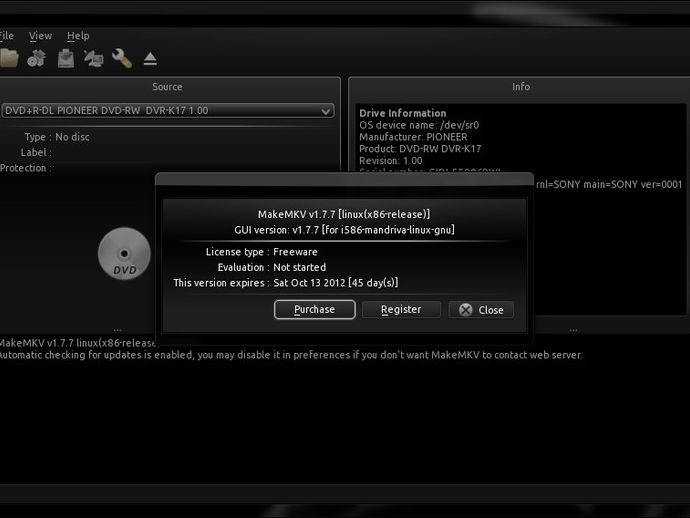Image resolution: width=690 pixels, height=518 pixels.
Task: Click the open disc toolbar icon
Action: pos(37,58)
